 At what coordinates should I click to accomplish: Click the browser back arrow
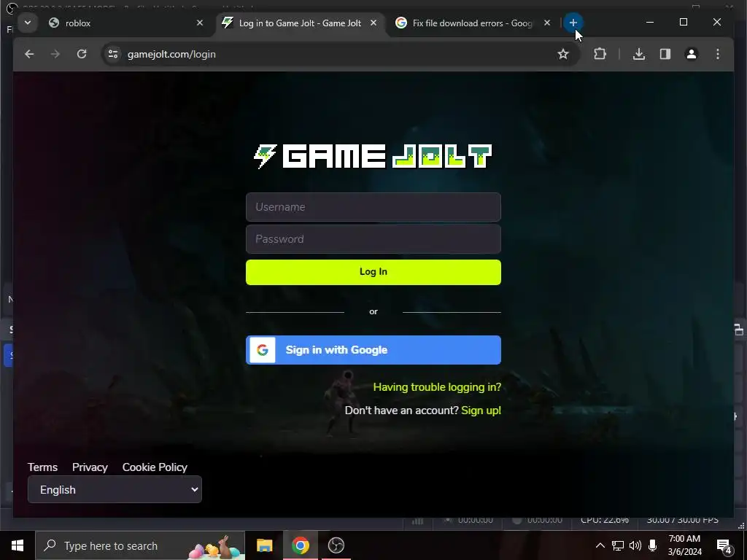tap(29, 54)
